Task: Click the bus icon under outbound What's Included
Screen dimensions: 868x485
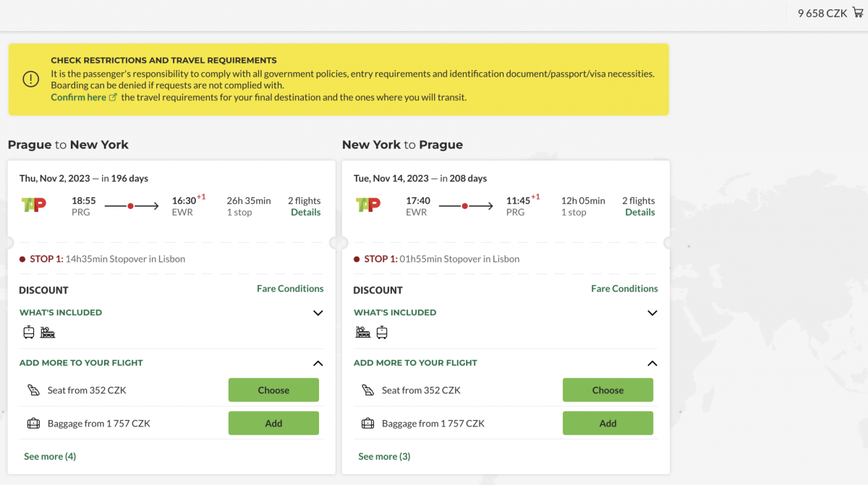Action: [29, 332]
